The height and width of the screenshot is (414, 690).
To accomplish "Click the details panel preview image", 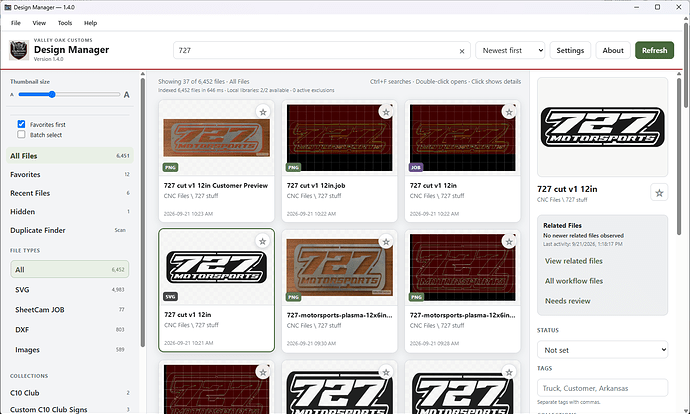I will coord(602,127).
